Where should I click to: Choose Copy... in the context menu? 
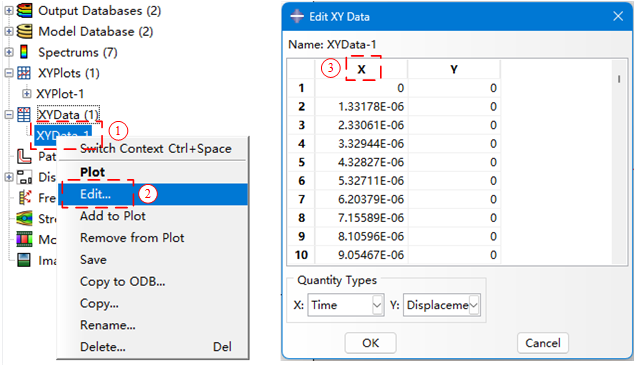point(153,303)
